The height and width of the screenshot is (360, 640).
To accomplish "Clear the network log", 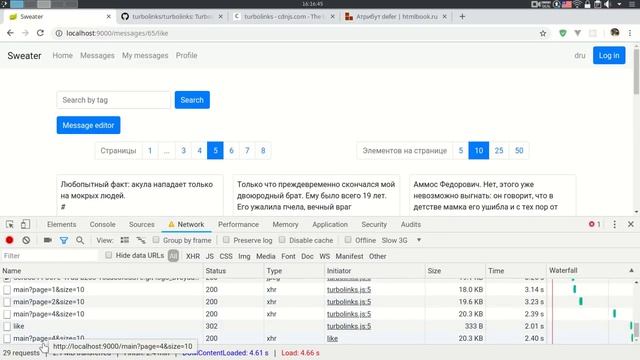I will point(26,240).
